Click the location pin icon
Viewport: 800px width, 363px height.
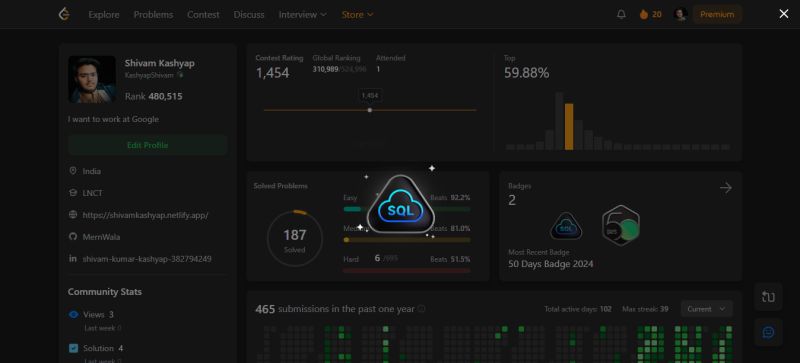point(73,171)
